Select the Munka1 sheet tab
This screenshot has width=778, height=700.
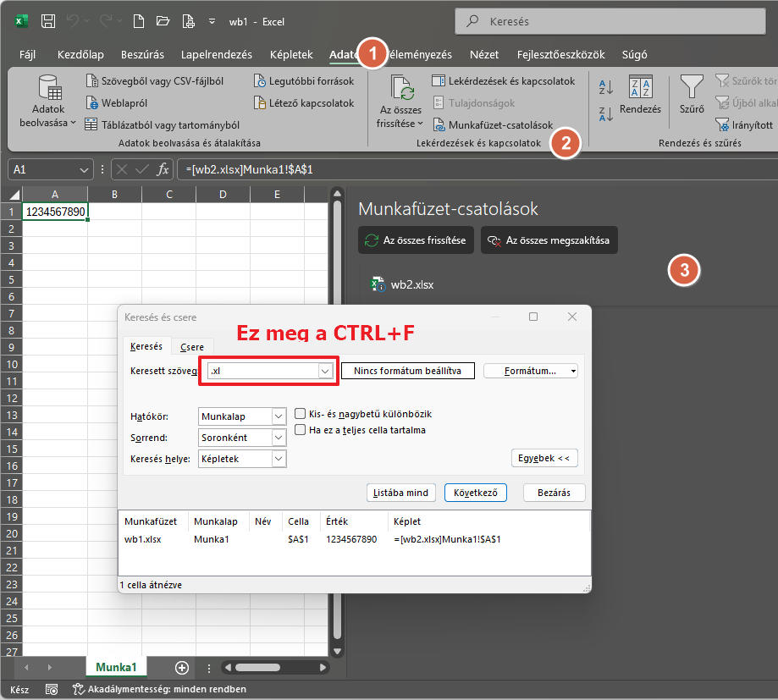[116, 667]
